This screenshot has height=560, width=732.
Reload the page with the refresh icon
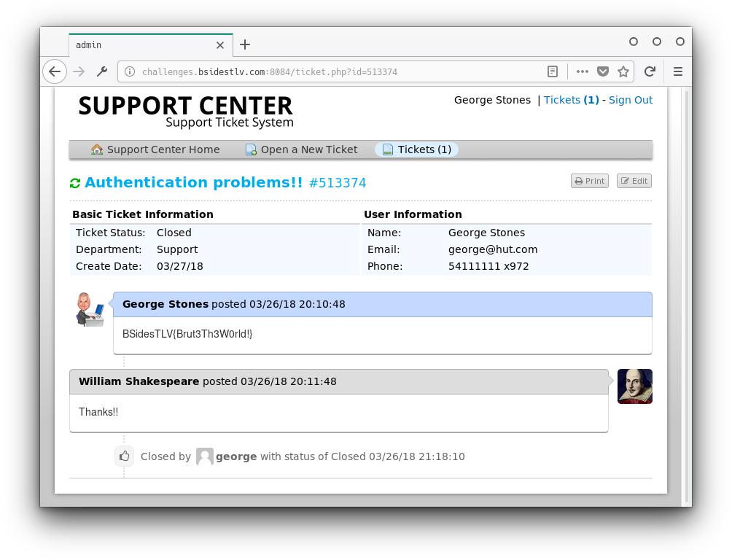pos(650,71)
